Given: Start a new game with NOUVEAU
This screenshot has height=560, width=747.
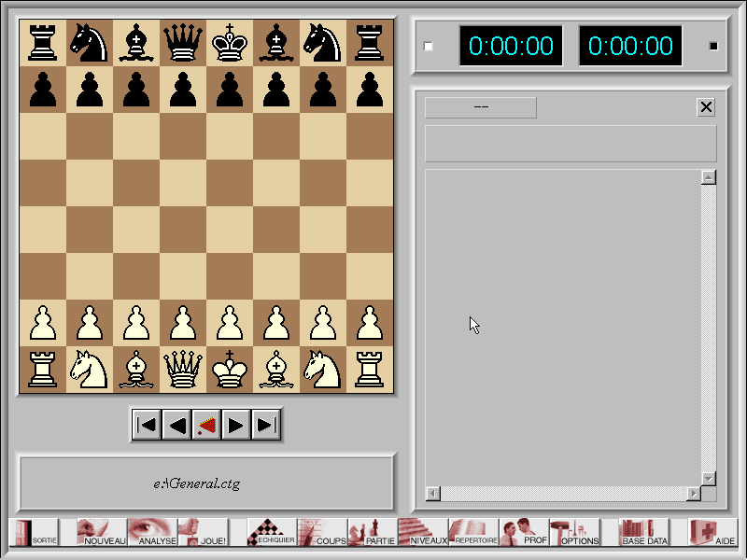Looking at the screenshot, I should pyautogui.click(x=102, y=532).
